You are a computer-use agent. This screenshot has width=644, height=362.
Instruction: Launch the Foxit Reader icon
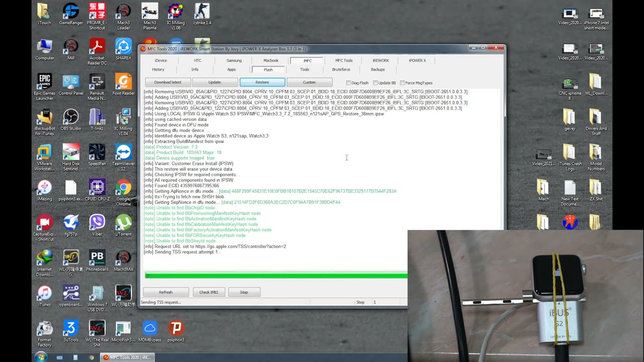(124, 85)
